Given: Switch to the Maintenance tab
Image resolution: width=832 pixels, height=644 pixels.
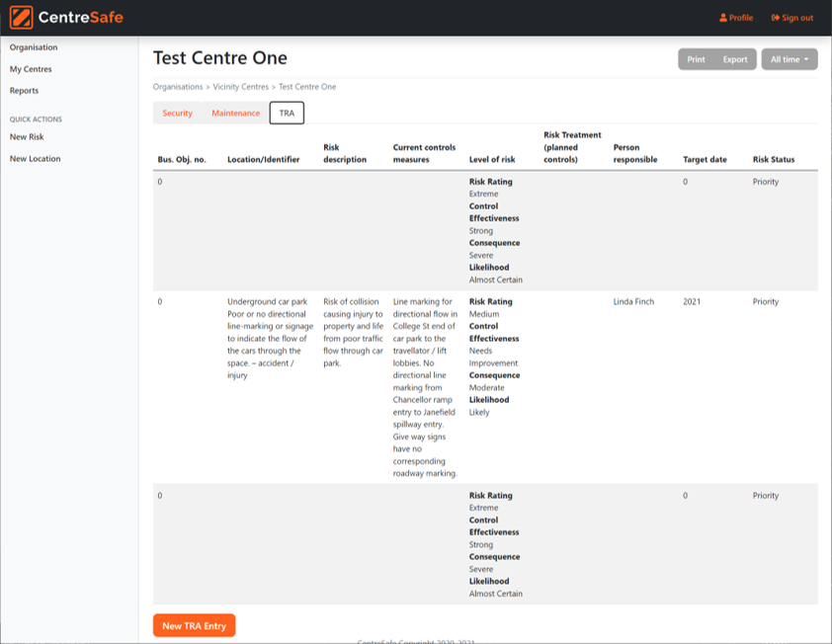Looking at the screenshot, I should tap(235, 113).
